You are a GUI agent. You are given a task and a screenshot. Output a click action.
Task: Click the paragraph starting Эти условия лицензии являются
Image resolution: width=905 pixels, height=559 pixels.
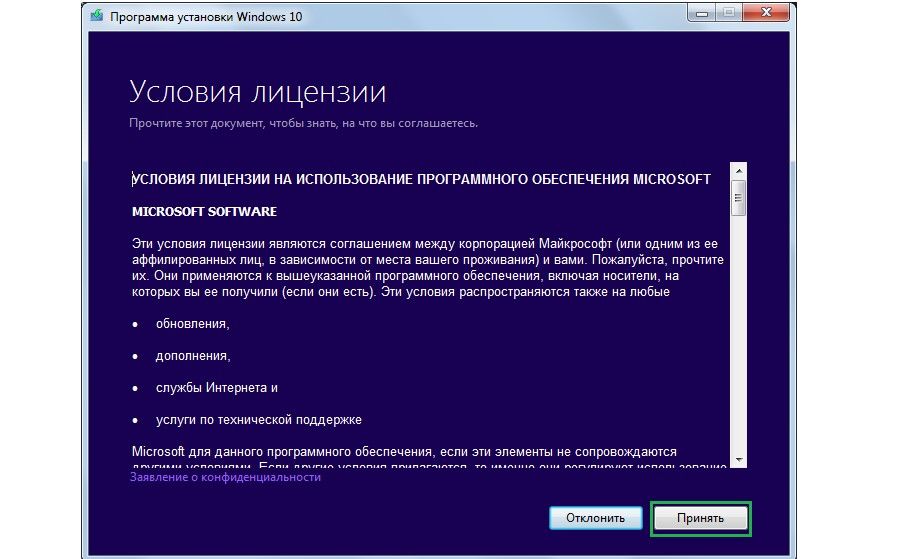428,268
